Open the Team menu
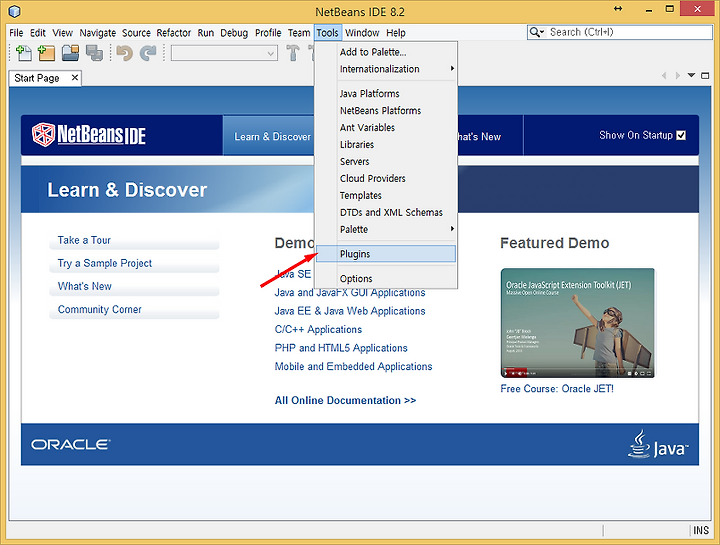720x545 pixels. [299, 33]
